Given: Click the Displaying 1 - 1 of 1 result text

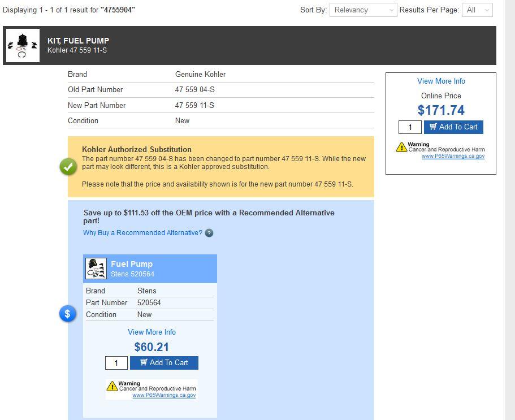Looking at the screenshot, I should [x=69, y=10].
